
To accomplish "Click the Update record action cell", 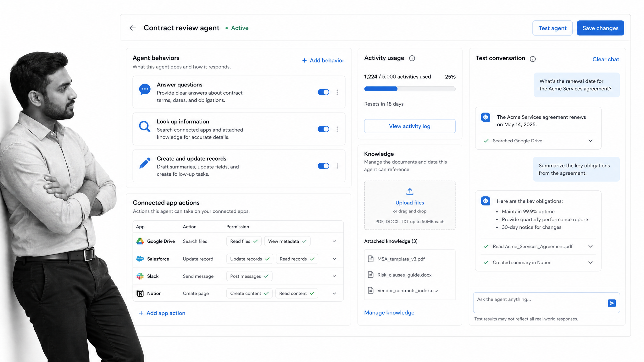I will [198, 259].
